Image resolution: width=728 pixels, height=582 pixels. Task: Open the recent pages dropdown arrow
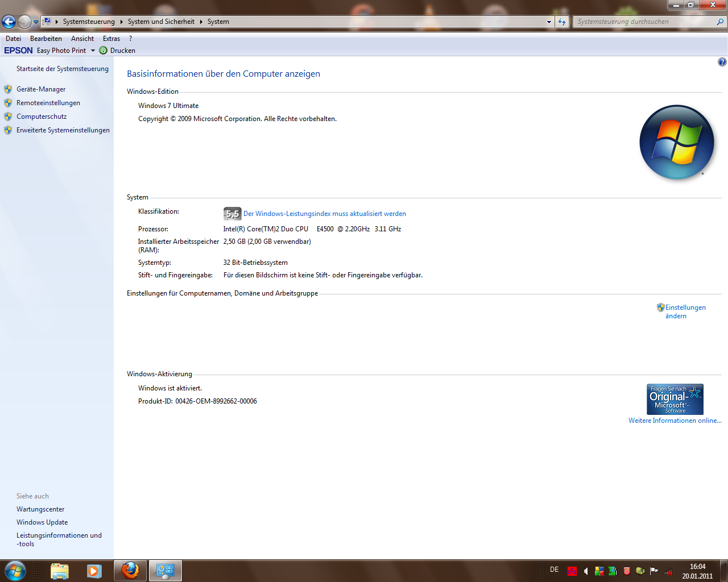(36, 22)
